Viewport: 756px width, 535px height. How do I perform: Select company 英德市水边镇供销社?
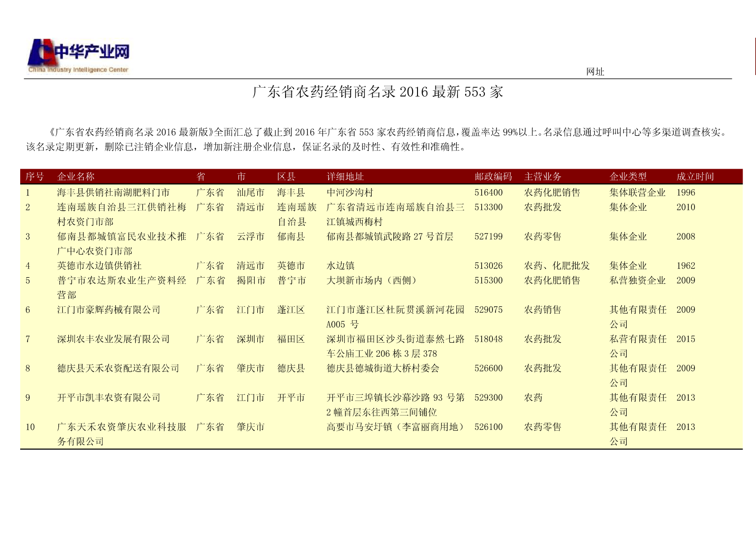point(99,266)
